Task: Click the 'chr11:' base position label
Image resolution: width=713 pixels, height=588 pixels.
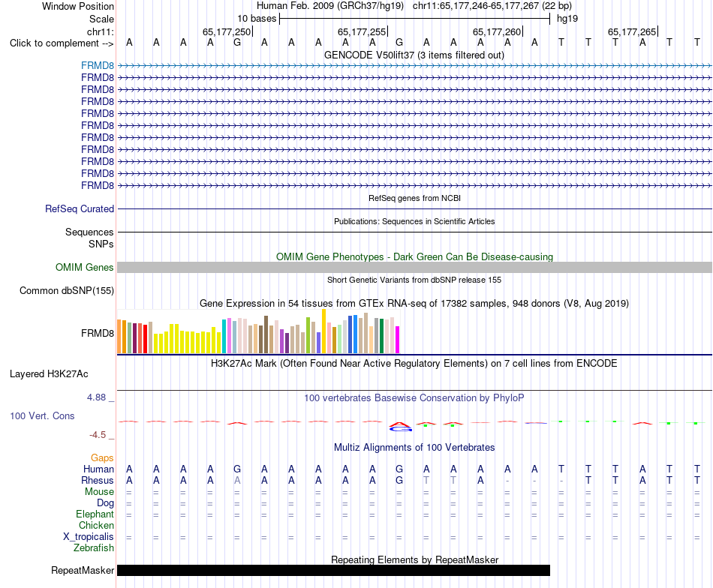Action: click(101, 31)
